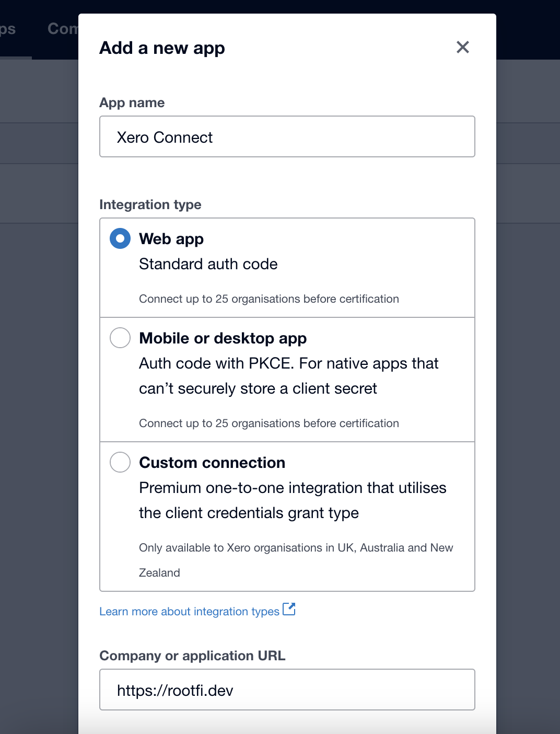
Task: Switch to the partially hidden Com tab
Action: [62, 29]
